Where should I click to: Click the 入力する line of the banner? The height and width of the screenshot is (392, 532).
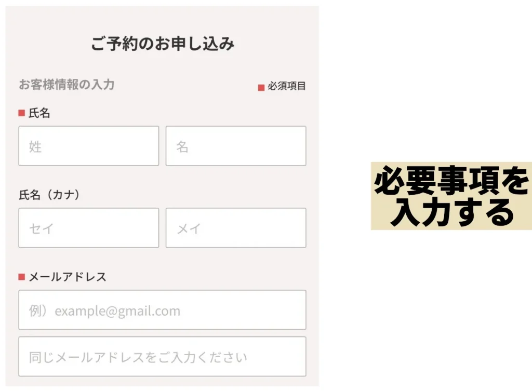451,212
